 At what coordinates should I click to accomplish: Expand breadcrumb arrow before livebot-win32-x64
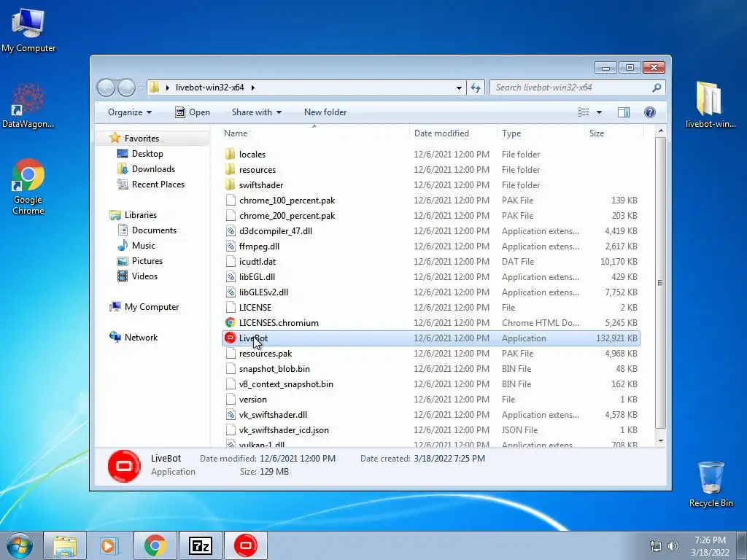coord(167,87)
